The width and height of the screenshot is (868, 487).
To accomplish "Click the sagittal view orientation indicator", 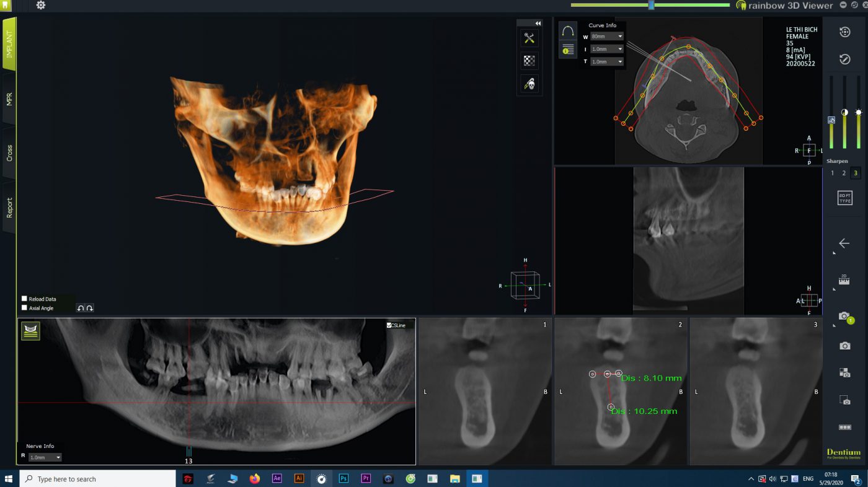I will pyautogui.click(x=809, y=301).
